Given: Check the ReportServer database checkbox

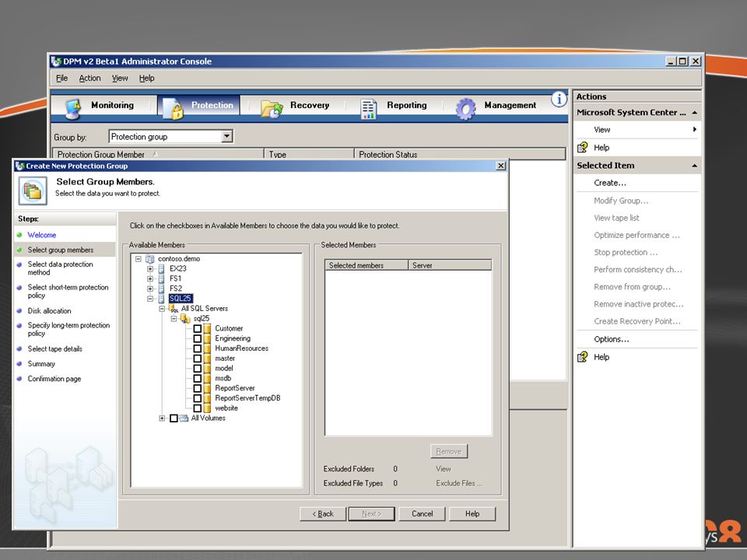Looking at the screenshot, I should click(x=197, y=389).
